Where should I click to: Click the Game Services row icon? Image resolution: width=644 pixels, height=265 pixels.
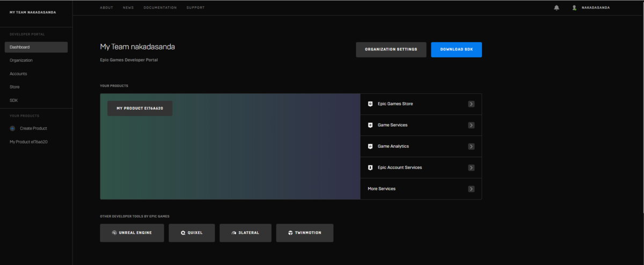(x=370, y=125)
